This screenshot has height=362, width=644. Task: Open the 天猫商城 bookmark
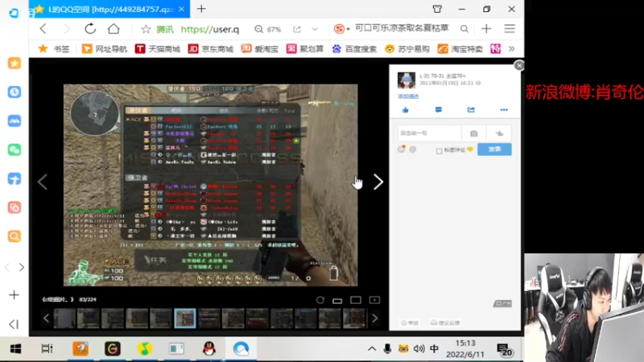click(x=158, y=49)
